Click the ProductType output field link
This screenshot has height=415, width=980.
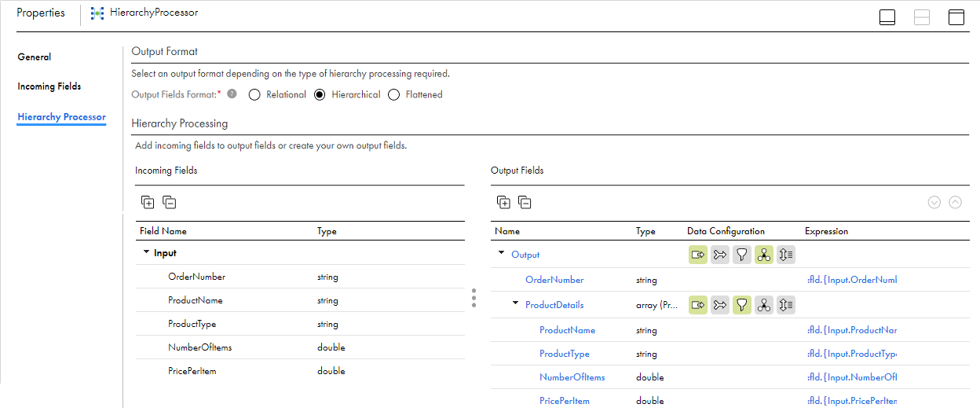tap(564, 354)
